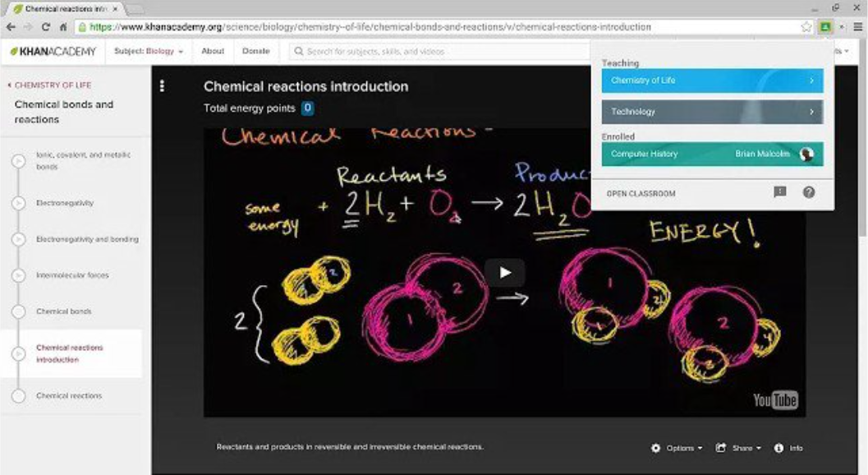Click the YouTube logo on video

pyautogui.click(x=775, y=399)
